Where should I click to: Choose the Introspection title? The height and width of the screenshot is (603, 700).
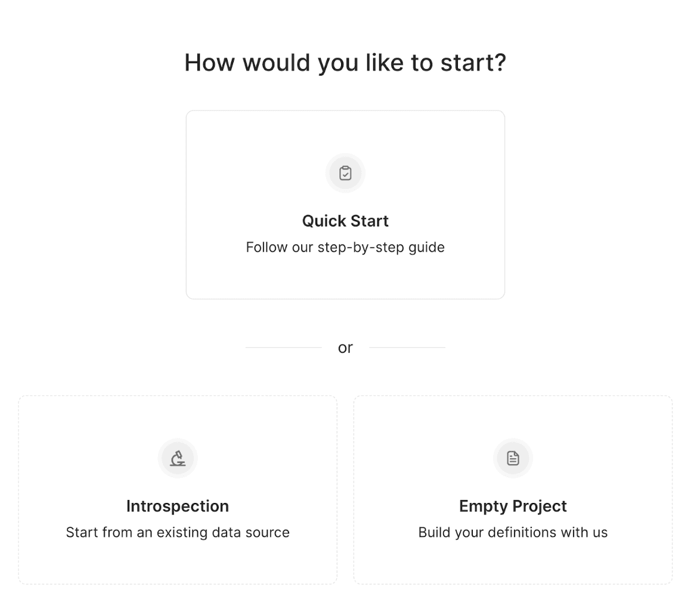[x=177, y=506]
